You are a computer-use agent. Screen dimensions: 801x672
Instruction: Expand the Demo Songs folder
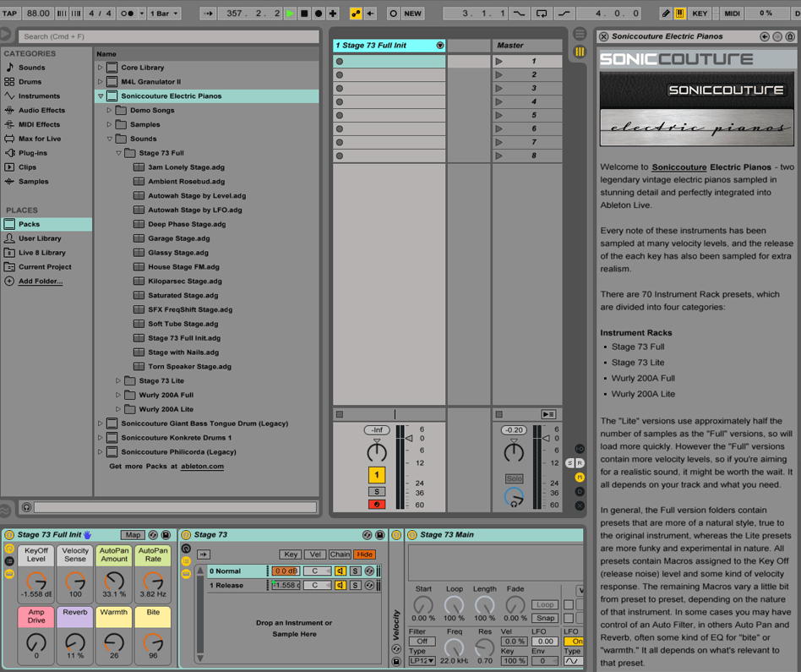coord(109,110)
